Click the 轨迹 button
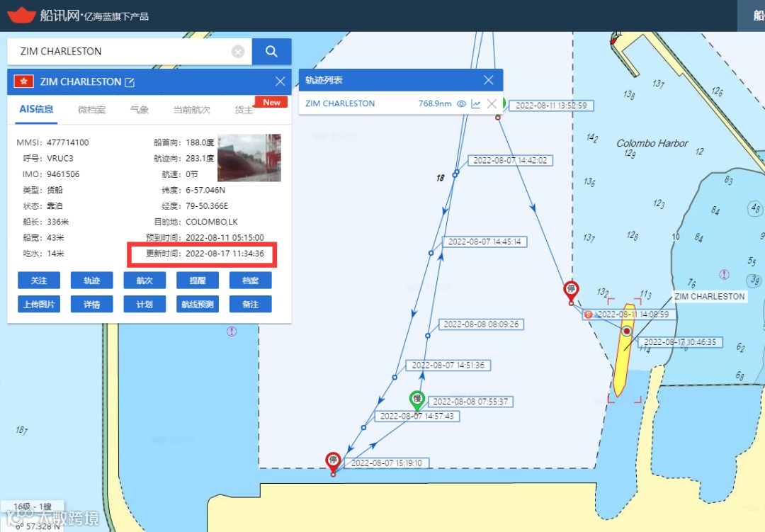The image size is (765, 532). coord(91,281)
